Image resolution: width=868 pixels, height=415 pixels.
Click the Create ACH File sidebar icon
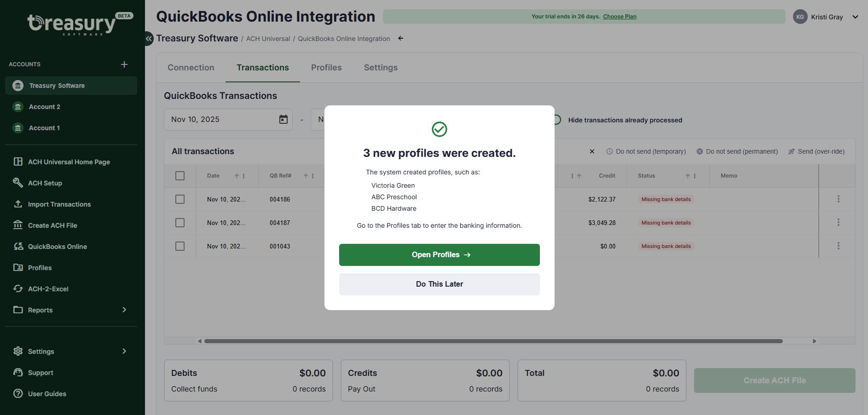click(x=18, y=225)
